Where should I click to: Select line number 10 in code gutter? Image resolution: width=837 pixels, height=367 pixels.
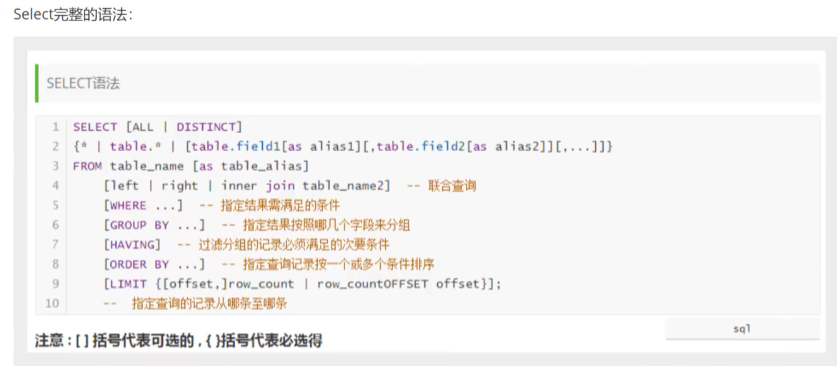52,304
